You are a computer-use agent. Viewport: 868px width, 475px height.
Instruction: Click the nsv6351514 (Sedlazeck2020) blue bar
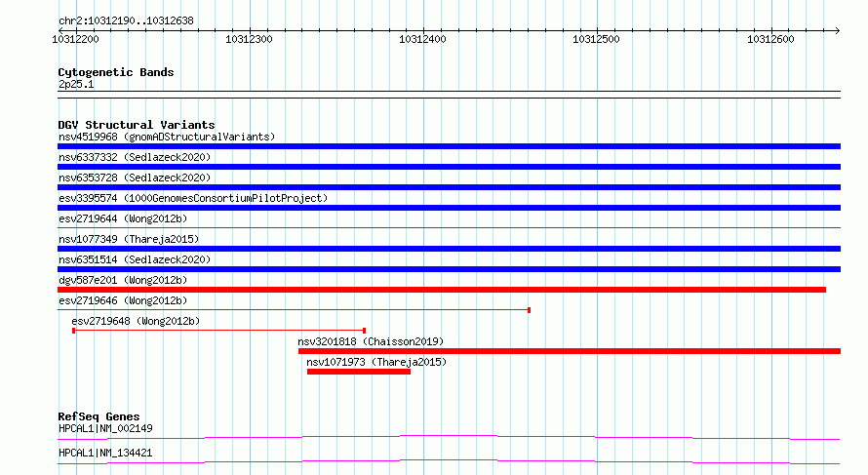point(449,269)
